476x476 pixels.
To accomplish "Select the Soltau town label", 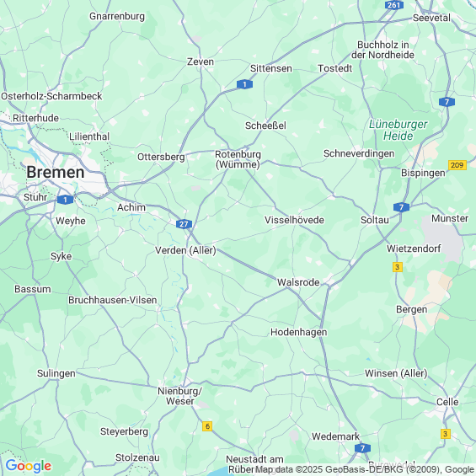I will [x=375, y=220].
